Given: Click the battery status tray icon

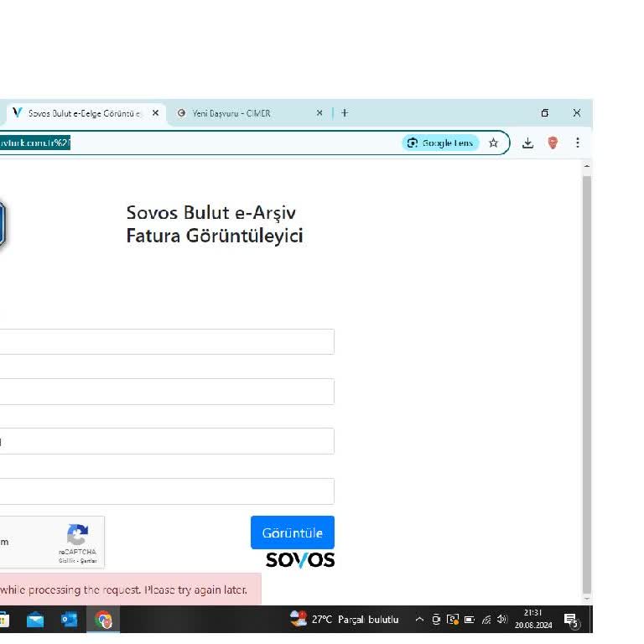Looking at the screenshot, I should click(x=470, y=620).
